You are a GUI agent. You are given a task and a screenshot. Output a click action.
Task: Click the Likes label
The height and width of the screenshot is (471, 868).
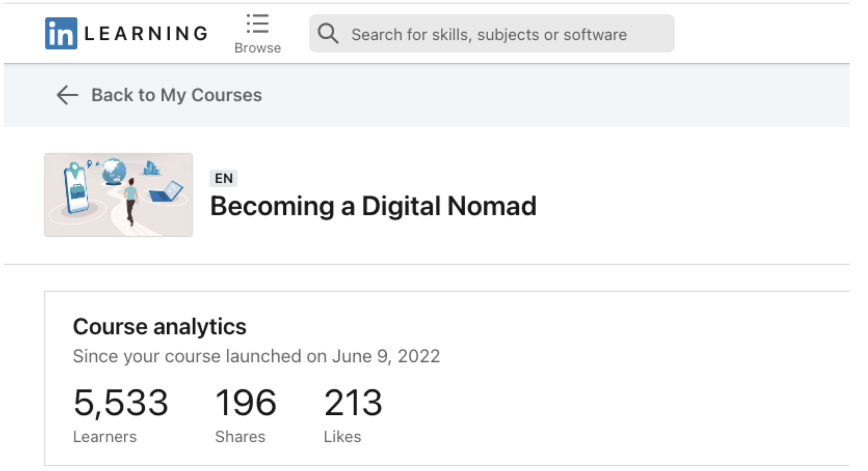tap(342, 436)
